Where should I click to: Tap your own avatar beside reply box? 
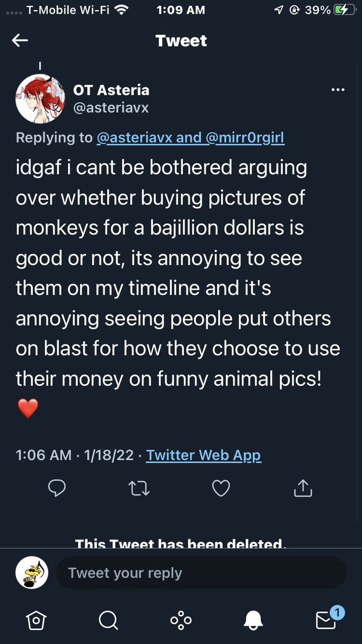click(x=32, y=573)
